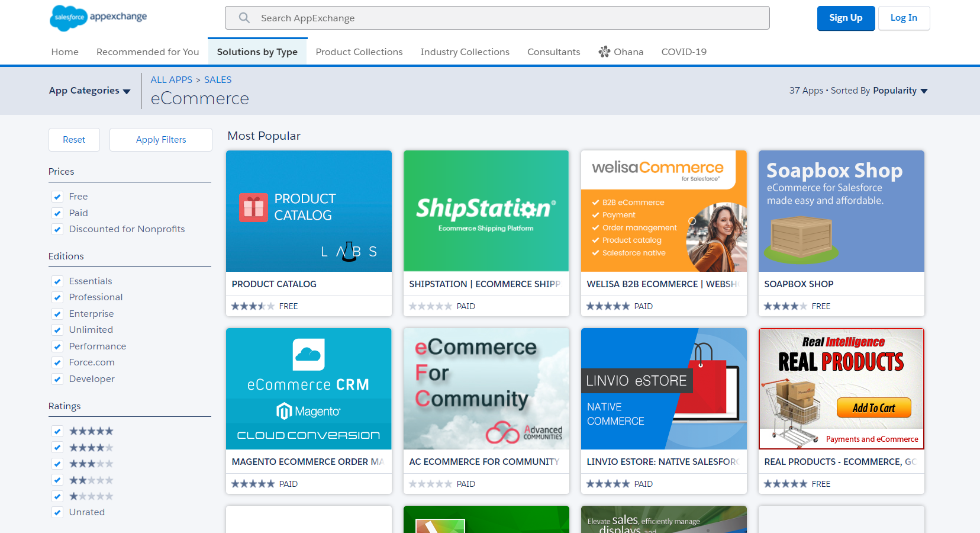Click the Ohana flower icon
Image resolution: width=980 pixels, height=533 pixels.
click(x=604, y=52)
